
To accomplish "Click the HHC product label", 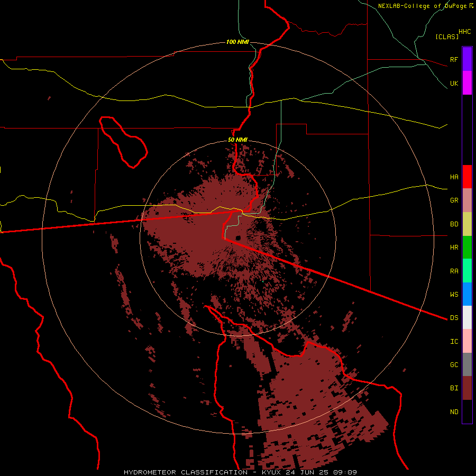I will pyautogui.click(x=465, y=32).
